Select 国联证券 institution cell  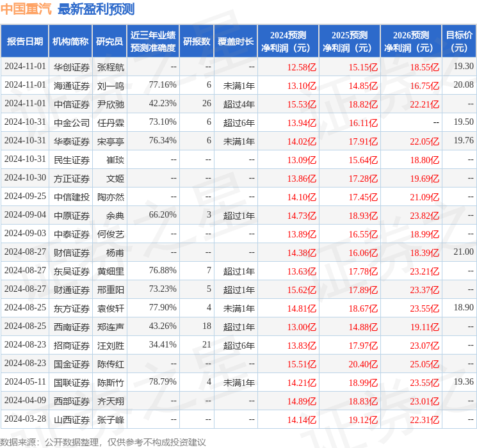[x=72, y=383]
